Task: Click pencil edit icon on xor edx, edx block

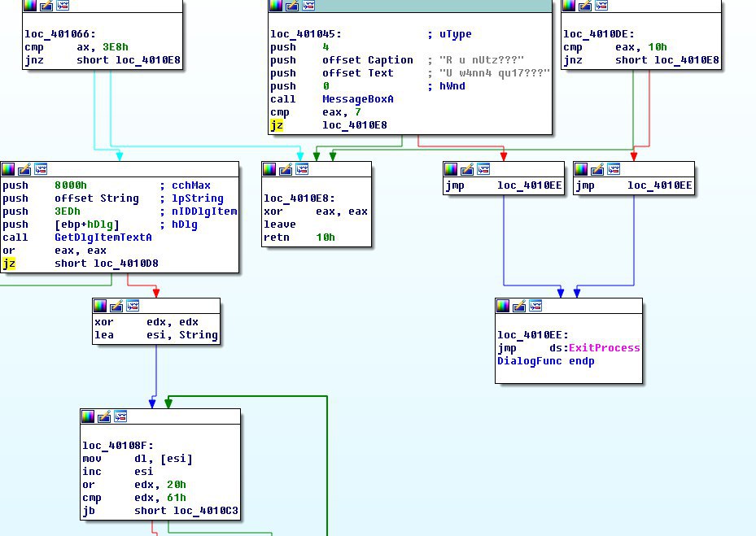Action: [x=116, y=306]
